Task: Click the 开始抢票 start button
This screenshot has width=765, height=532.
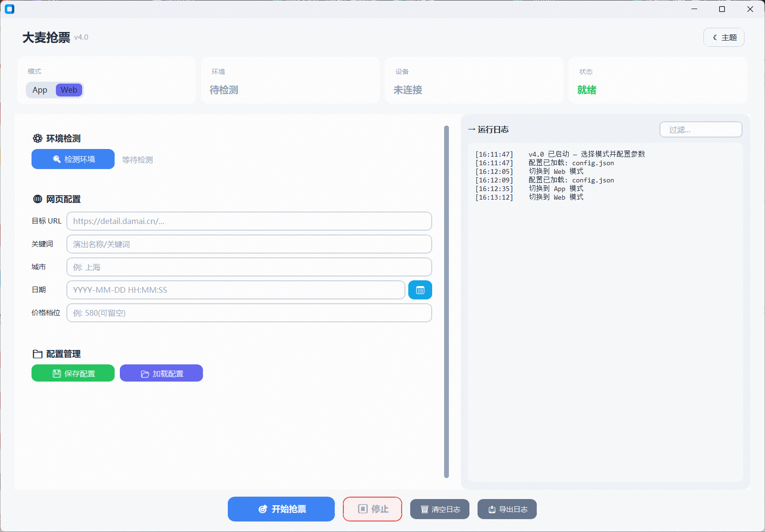Action: pos(281,509)
